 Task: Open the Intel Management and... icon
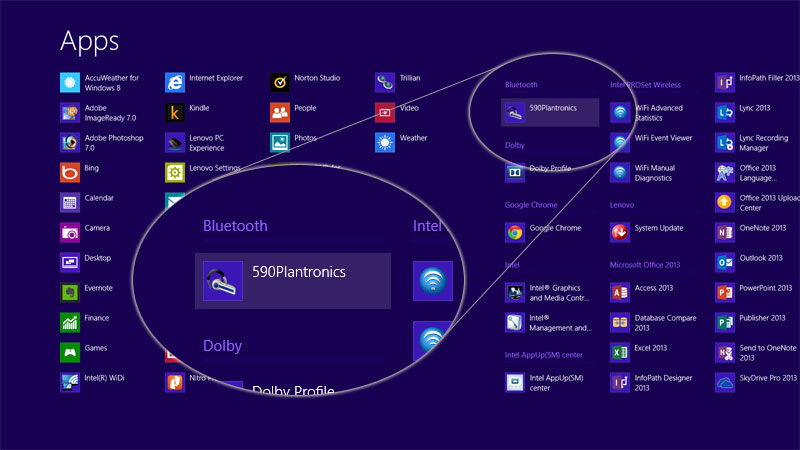[515, 322]
